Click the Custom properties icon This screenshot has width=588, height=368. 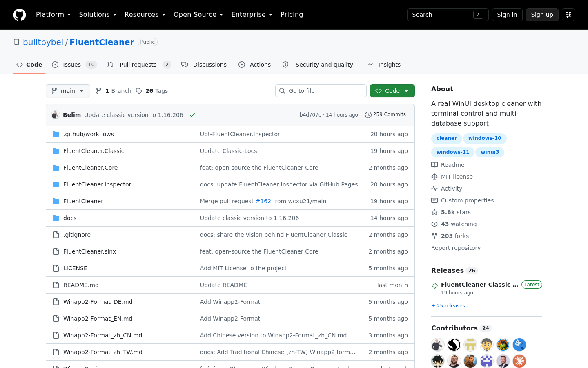[434, 200]
